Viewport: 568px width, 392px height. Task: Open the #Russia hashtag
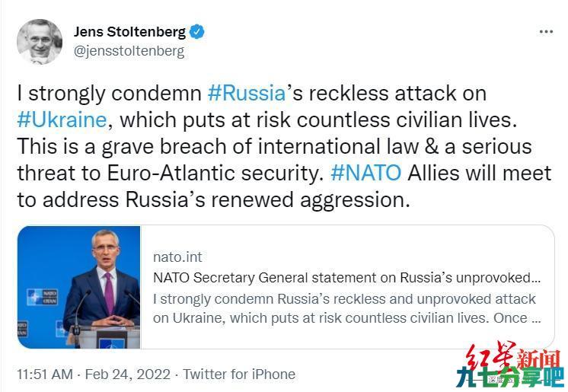(247, 93)
